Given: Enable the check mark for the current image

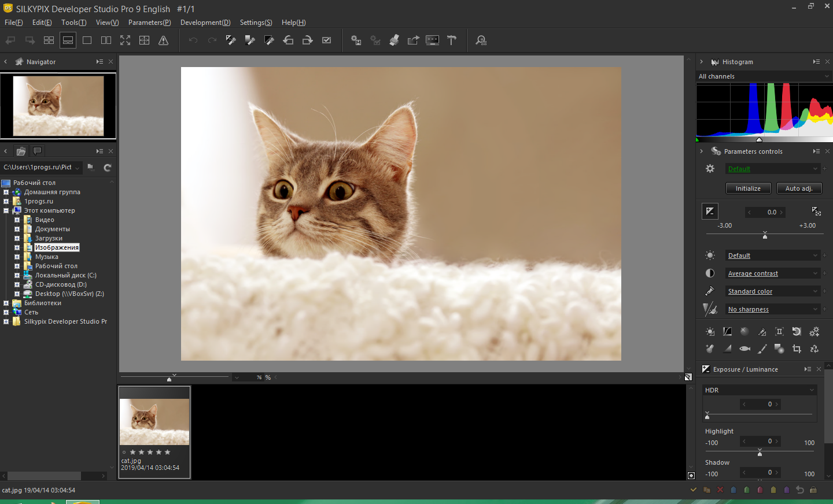Looking at the screenshot, I should click(x=693, y=490).
